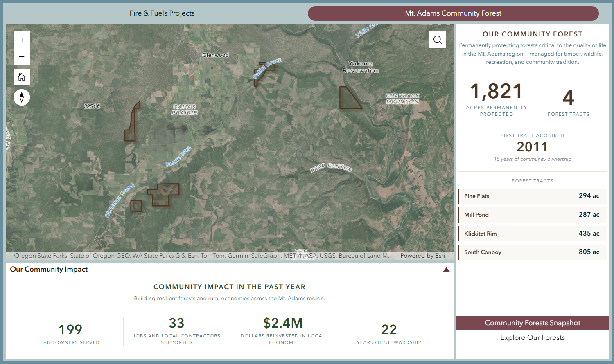Select the Mill Pond tract row
614x364 pixels.
click(x=533, y=215)
